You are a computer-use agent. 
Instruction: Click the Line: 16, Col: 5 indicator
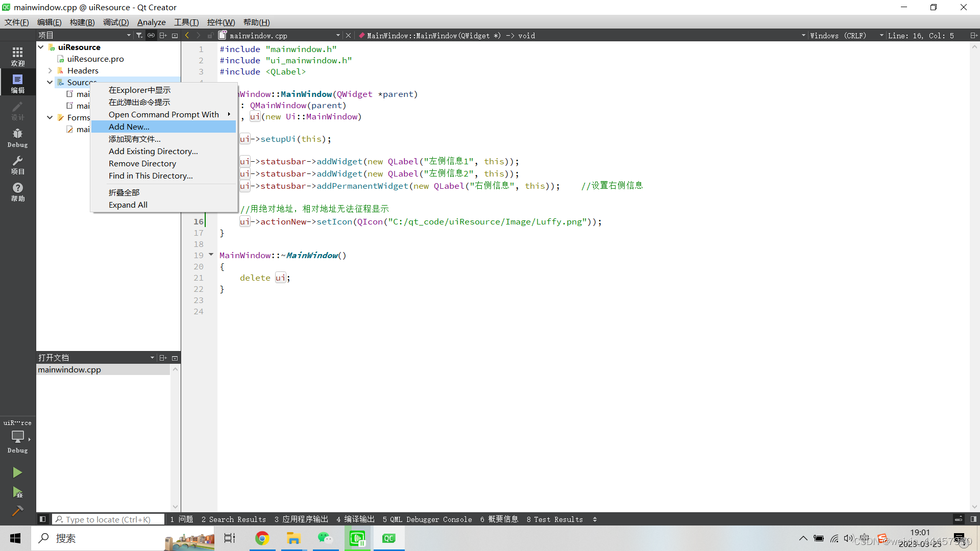point(921,35)
